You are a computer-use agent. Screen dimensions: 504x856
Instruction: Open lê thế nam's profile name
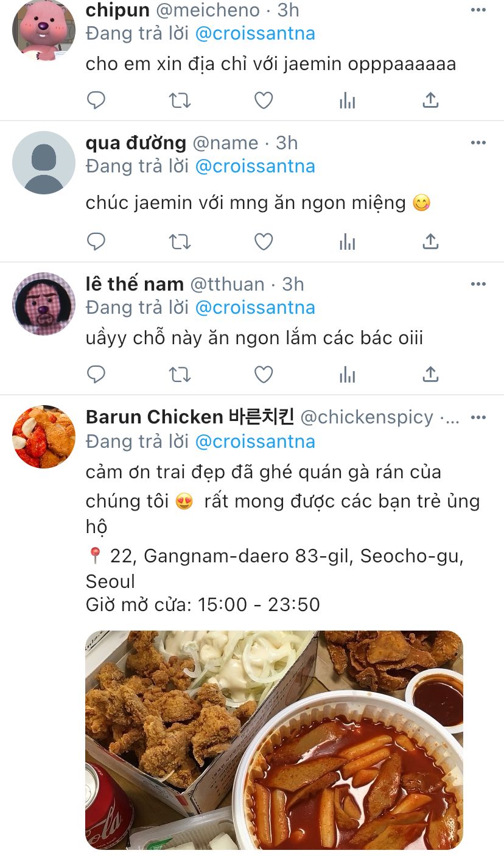pos(135,284)
